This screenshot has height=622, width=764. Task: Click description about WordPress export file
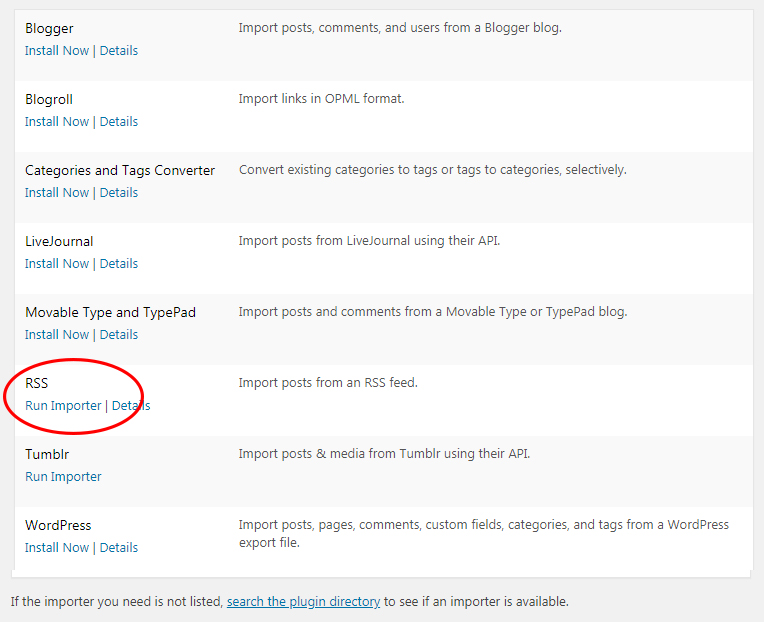coord(484,534)
